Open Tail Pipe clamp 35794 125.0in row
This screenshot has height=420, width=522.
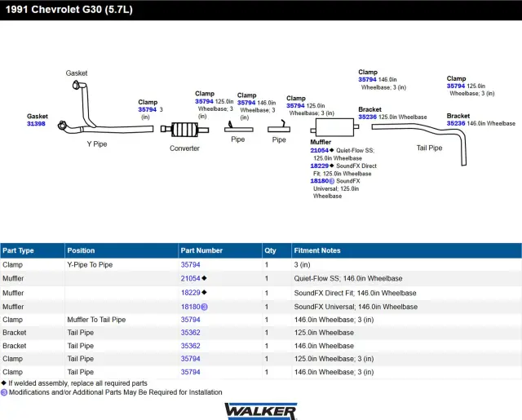tap(190, 359)
